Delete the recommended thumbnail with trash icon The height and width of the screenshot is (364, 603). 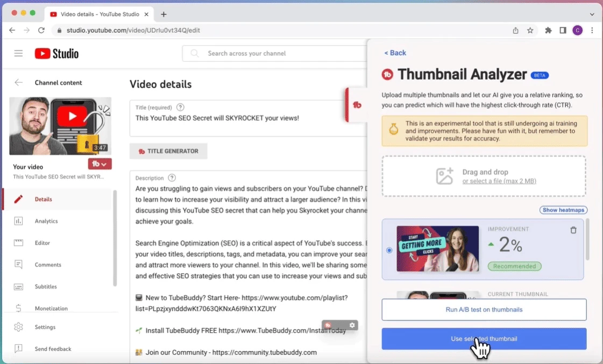point(573,230)
